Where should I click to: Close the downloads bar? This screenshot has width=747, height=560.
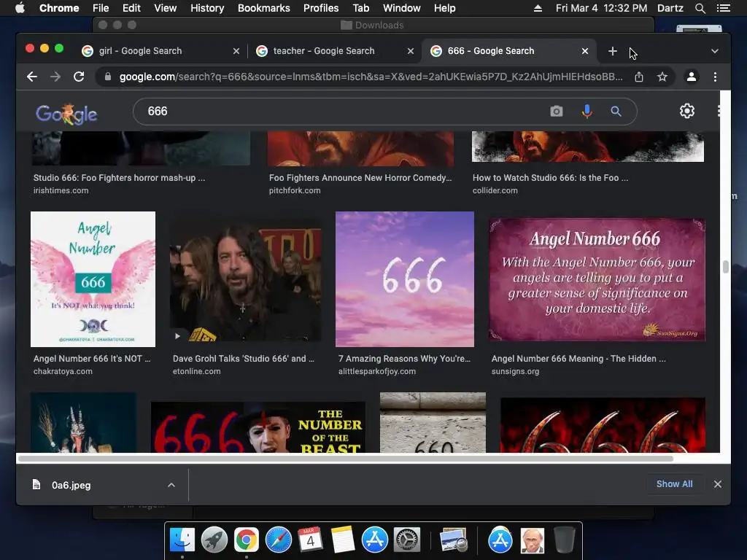click(718, 484)
